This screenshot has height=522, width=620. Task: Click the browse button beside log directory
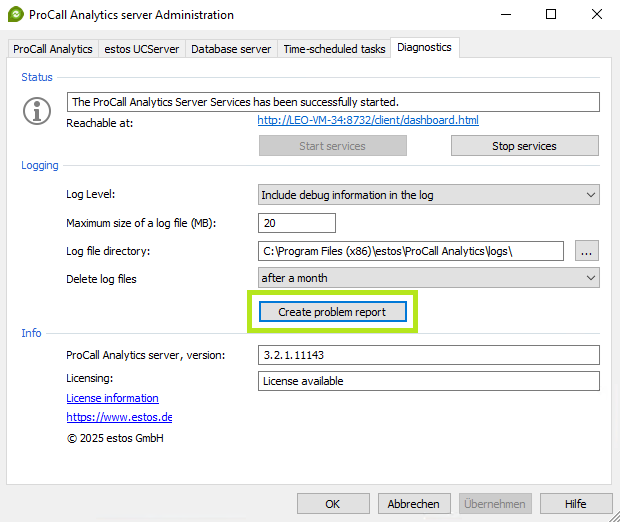(x=586, y=252)
